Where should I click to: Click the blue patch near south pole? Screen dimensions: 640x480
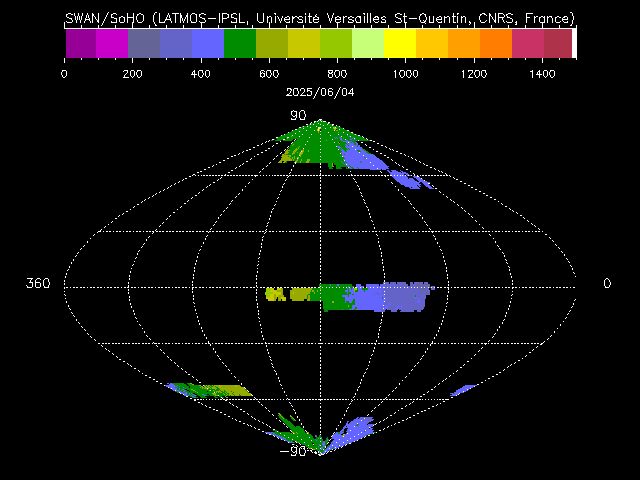point(351,433)
